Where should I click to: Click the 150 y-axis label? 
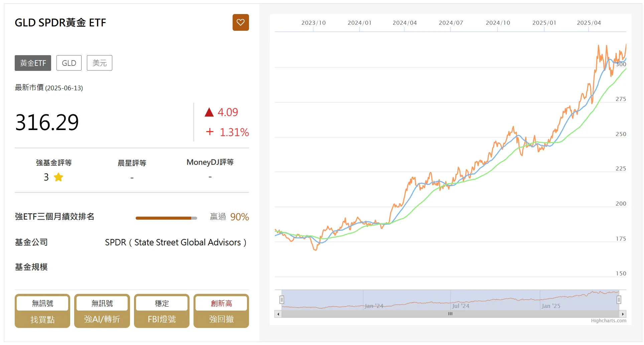[621, 273]
